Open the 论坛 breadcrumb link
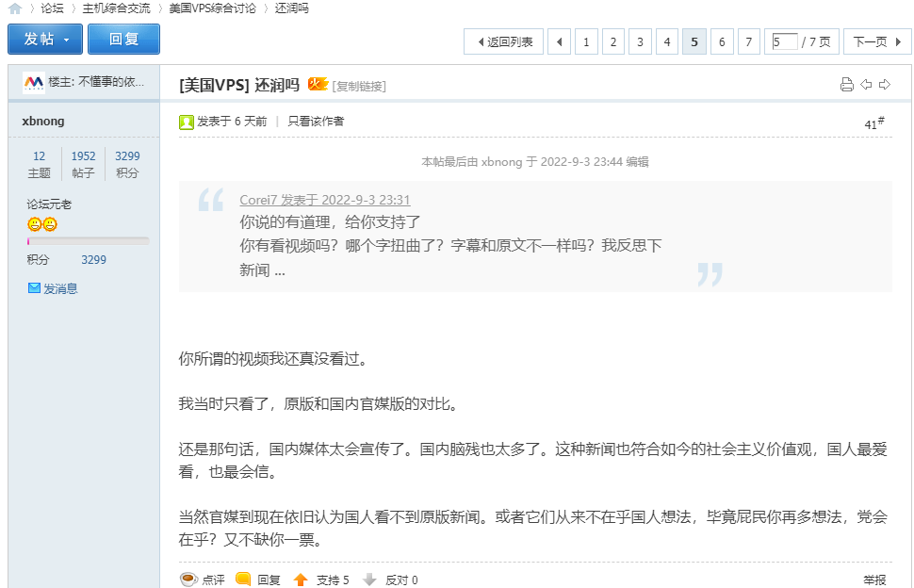This screenshot has width=914, height=588. coord(52,8)
